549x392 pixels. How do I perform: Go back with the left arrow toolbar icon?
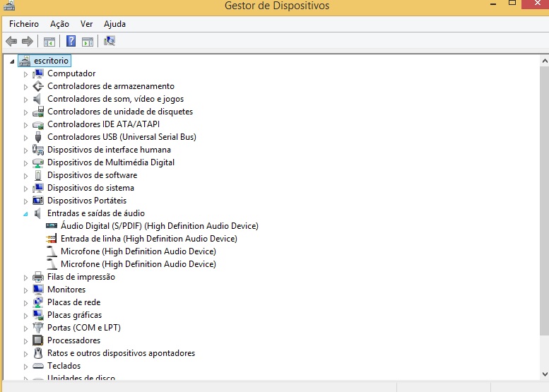pos(11,41)
